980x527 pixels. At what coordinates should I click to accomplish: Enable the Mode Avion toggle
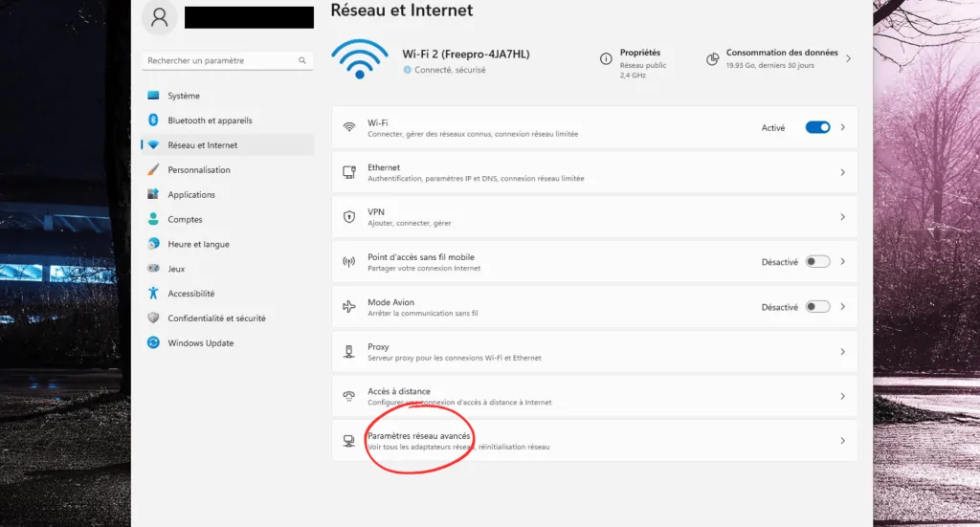[x=817, y=307]
